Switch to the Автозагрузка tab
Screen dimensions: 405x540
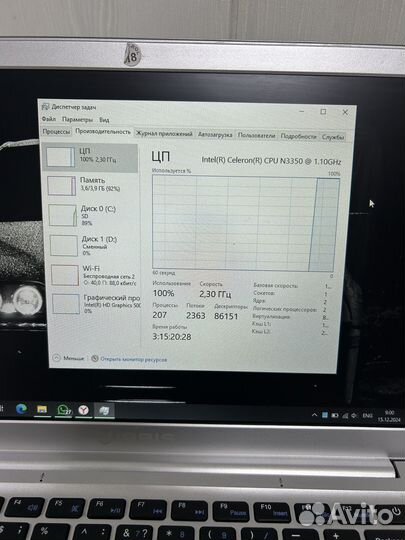tap(215, 135)
